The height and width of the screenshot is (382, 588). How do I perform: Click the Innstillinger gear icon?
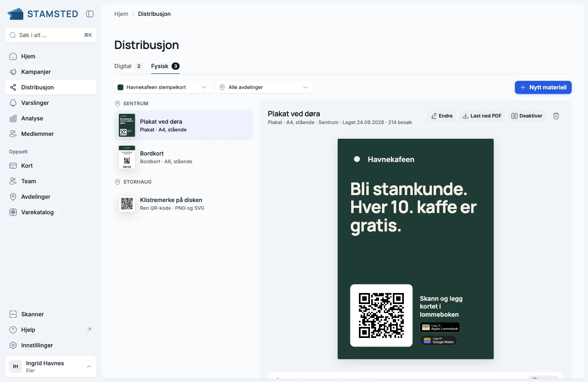(13, 345)
